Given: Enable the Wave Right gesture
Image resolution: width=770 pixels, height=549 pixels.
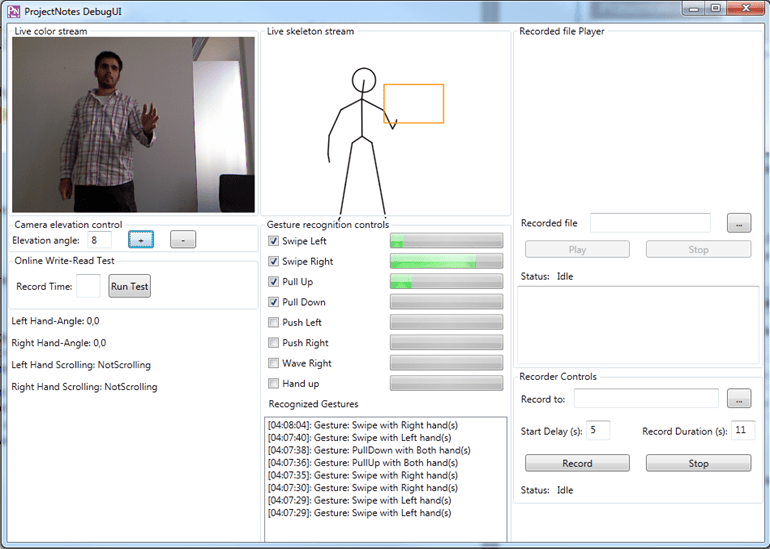Looking at the screenshot, I should (274, 363).
